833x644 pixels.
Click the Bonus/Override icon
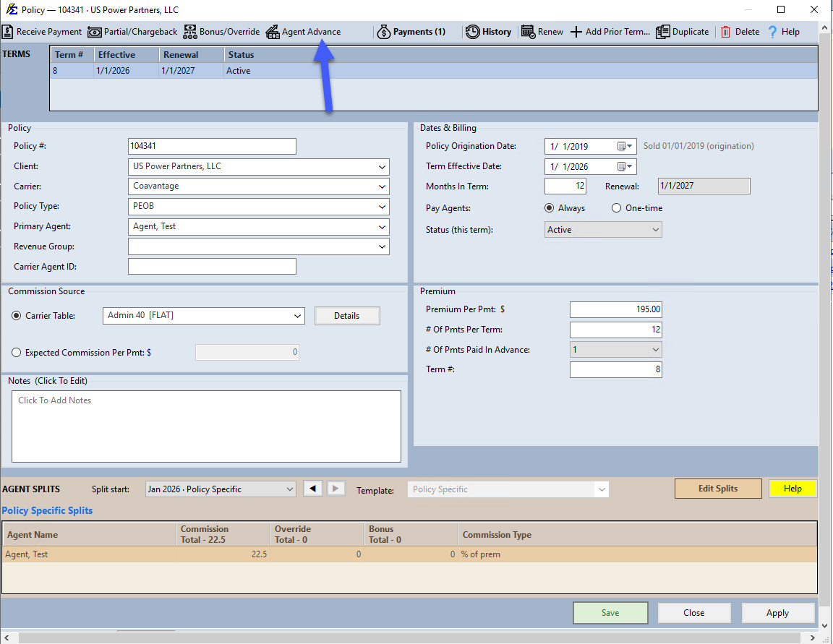point(189,32)
